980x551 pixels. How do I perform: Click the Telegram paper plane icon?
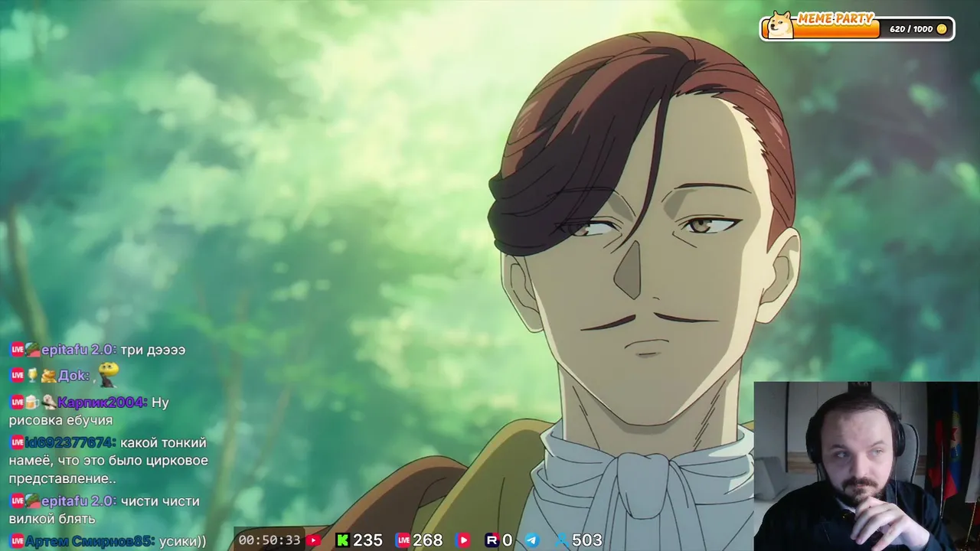coord(531,540)
